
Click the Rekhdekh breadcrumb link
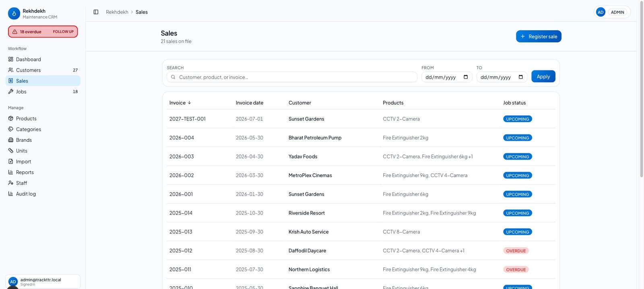point(117,12)
